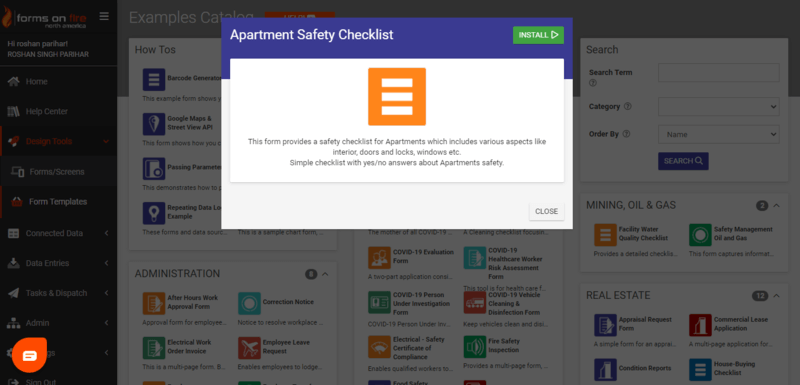Click the SEARCH button
This screenshot has height=385, width=800.
point(683,161)
